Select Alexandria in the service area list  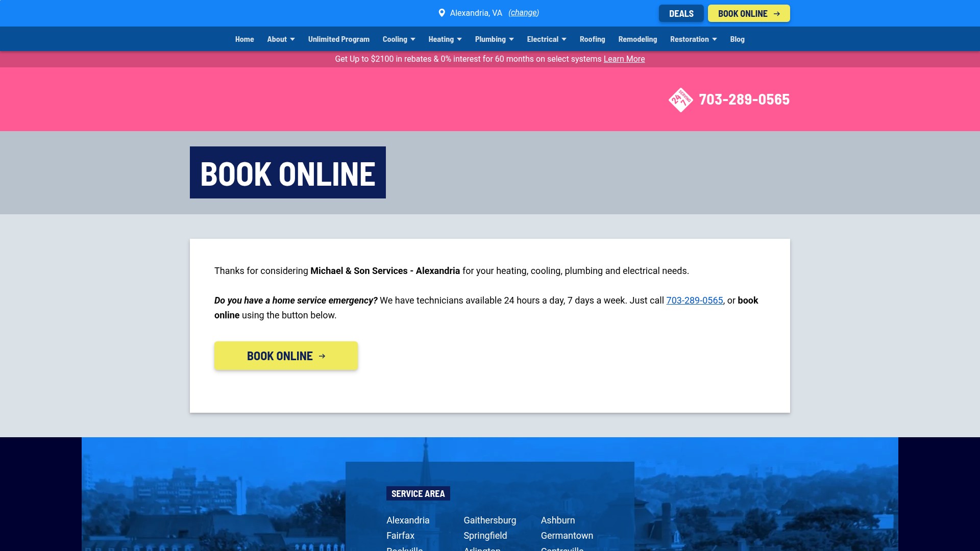(408, 520)
